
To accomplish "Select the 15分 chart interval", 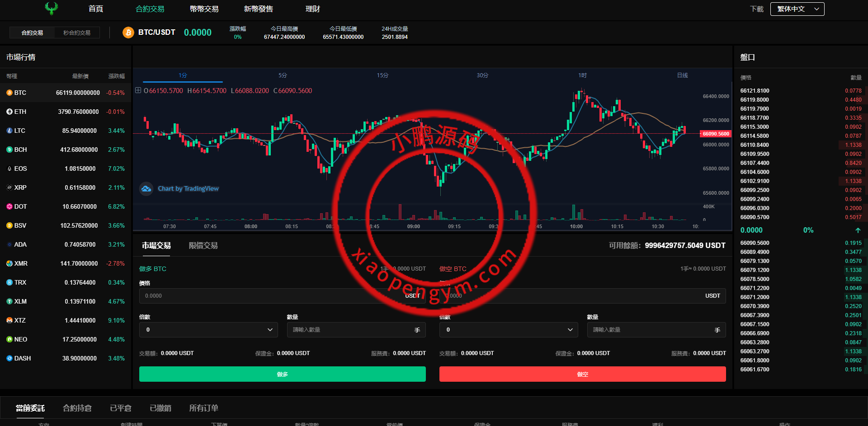I will pyautogui.click(x=382, y=75).
